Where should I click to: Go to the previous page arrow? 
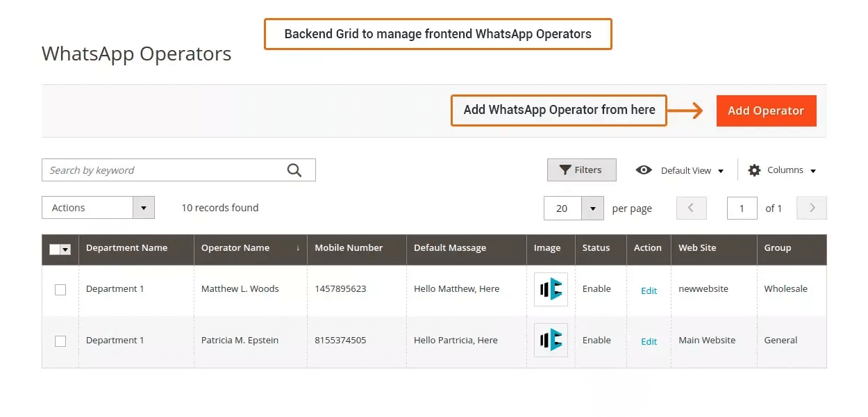[x=691, y=208]
